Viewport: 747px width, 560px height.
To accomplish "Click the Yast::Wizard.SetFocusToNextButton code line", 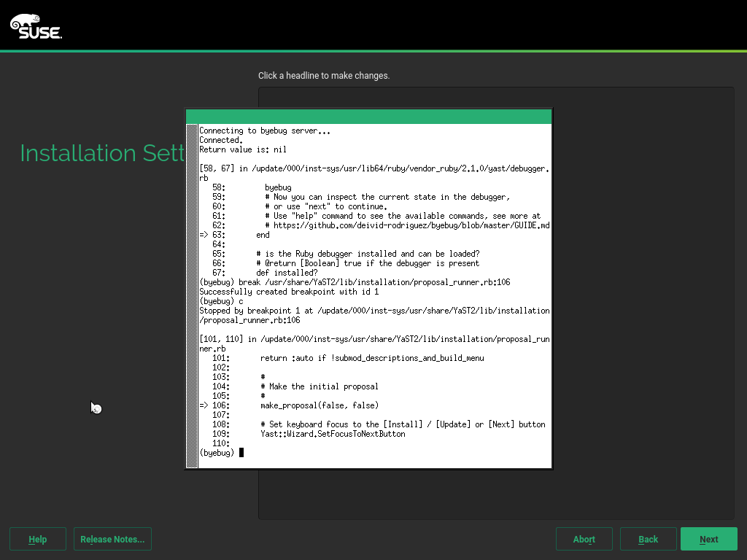I will click(x=333, y=434).
